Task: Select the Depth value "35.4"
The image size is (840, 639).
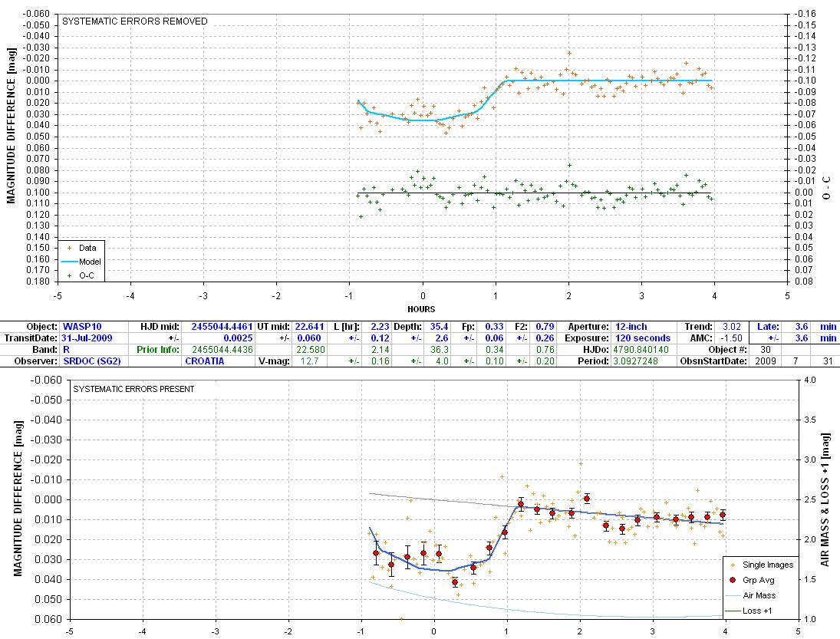Action: [439, 327]
